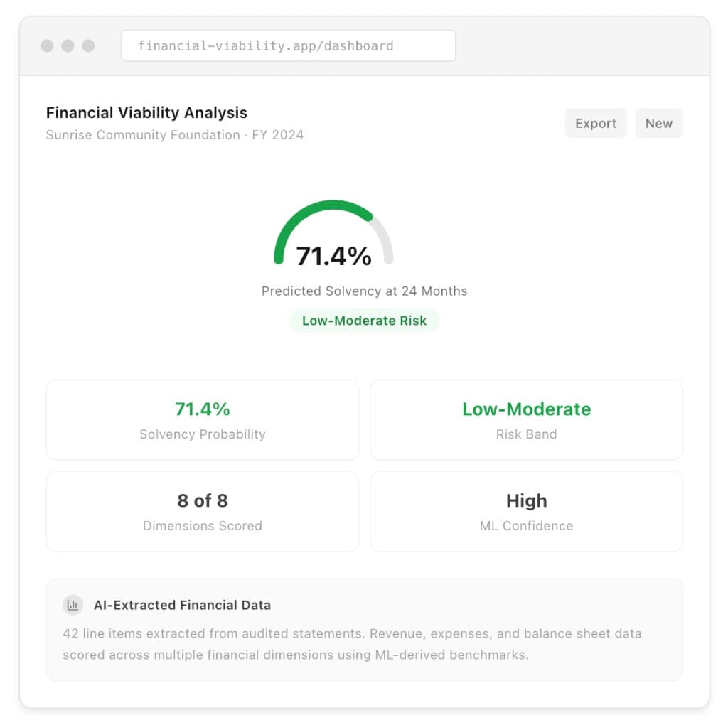Click the 8 of 8 Dimensions Scored card
The image size is (728, 725).
coord(202,511)
